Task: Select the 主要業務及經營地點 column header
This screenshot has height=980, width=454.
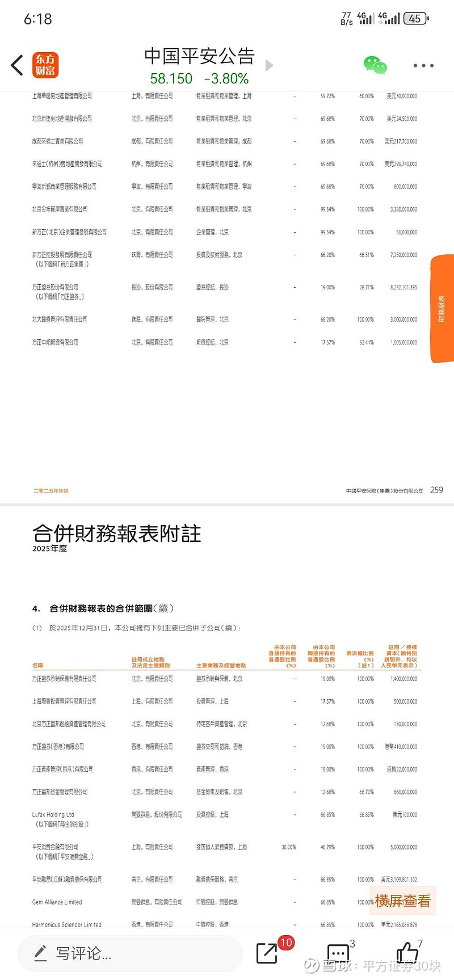Action: 221,666
